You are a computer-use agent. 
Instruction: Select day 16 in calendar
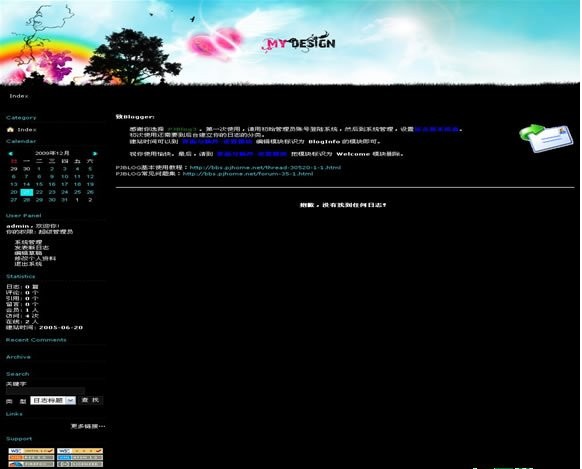click(52, 184)
